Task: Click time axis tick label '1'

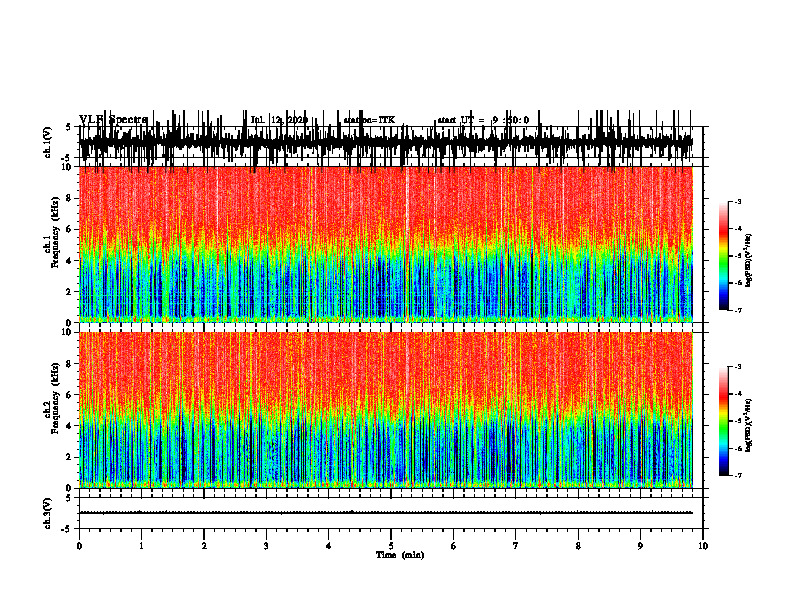Action: coord(141,546)
